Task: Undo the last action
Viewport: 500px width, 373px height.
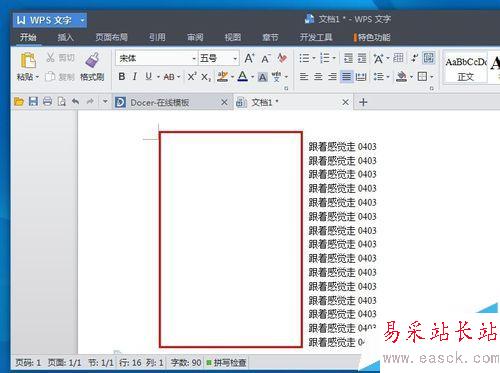Action: click(76, 101)
